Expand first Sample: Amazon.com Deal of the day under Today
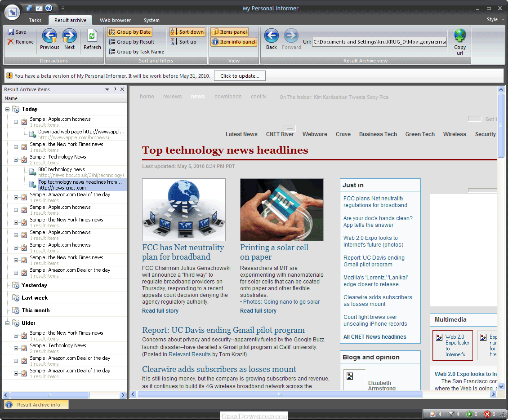 (x=16, y=197)
